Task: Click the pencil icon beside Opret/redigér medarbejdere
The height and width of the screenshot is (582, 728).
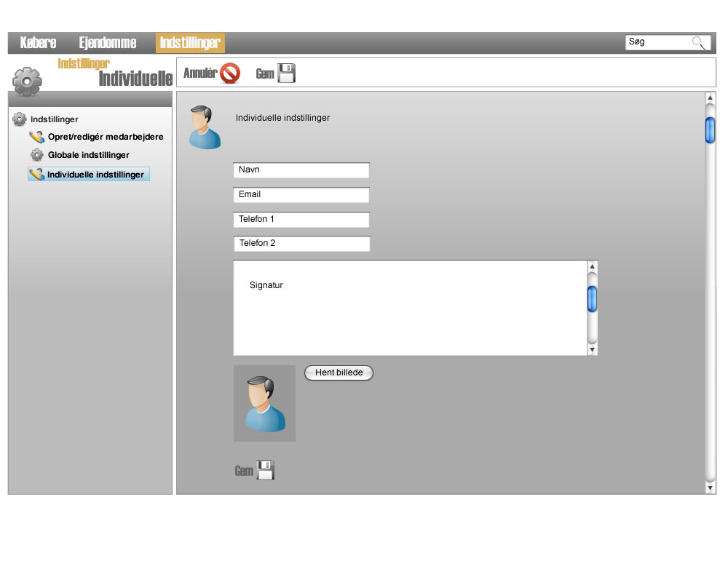Action: [36, 137]
